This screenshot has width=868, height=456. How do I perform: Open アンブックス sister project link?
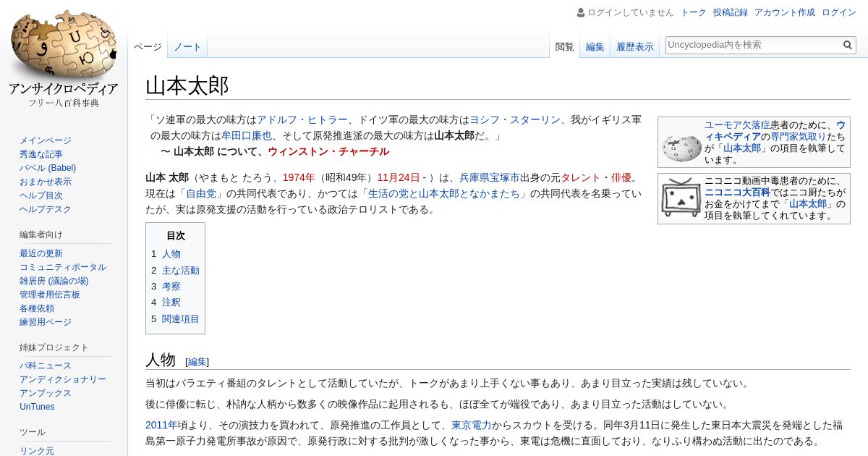point(46,393)
